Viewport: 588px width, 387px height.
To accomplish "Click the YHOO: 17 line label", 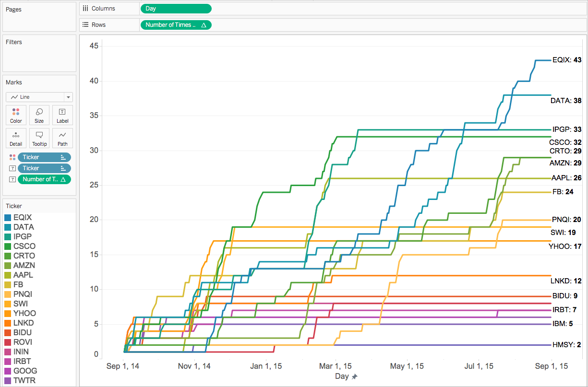I will (x=565, y=246).
